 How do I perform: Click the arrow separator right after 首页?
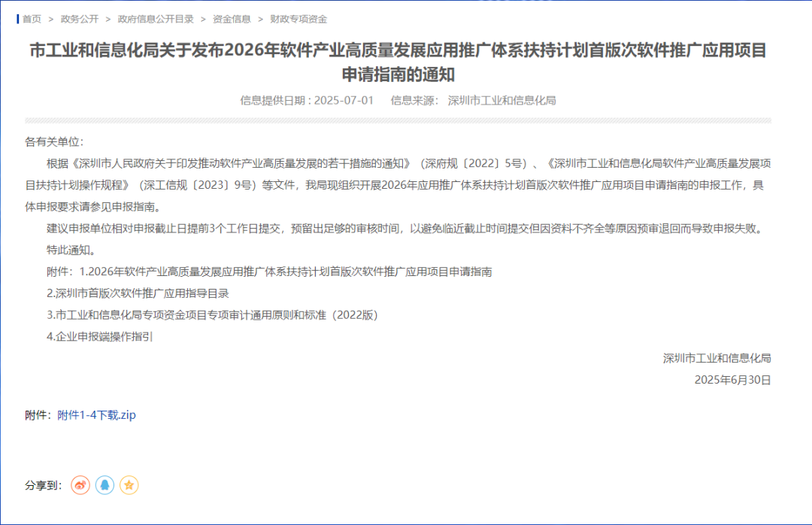[x=51, y=19]
